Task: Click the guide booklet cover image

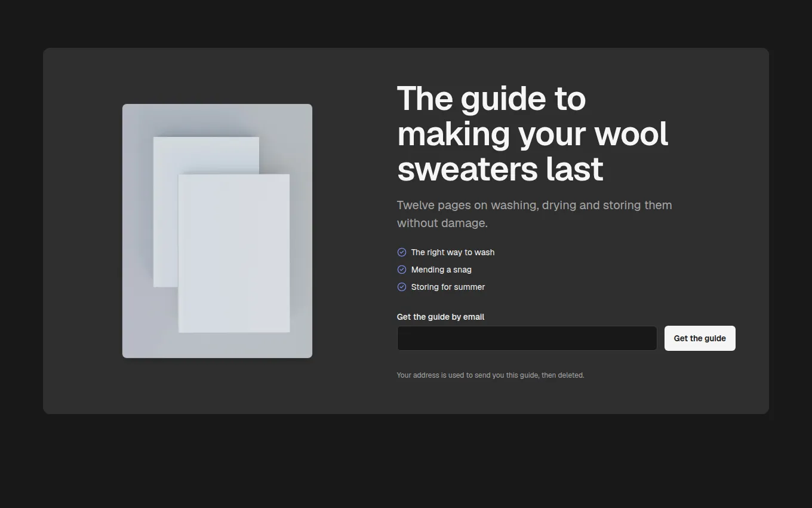Action: pos(217,231)
